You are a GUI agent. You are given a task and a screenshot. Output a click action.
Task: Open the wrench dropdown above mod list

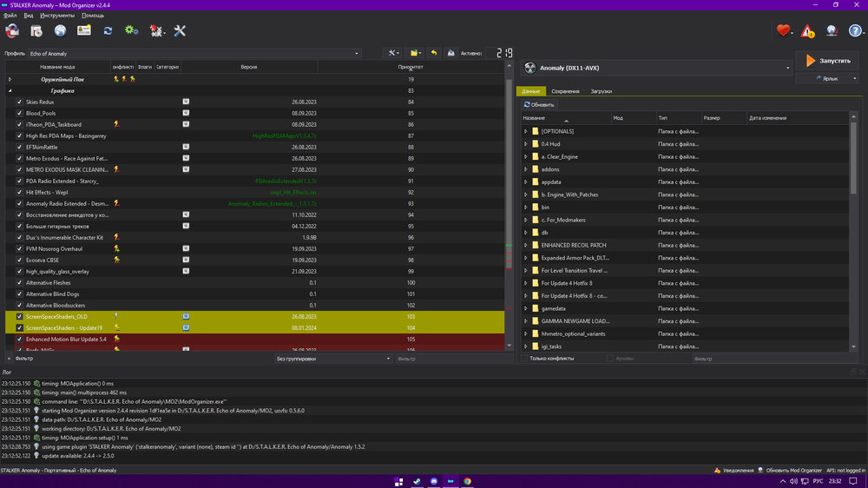click(x=393, y=53)
